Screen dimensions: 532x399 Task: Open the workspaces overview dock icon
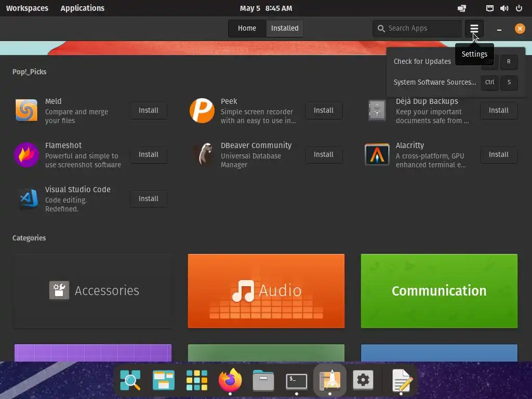tap(164, 380)
